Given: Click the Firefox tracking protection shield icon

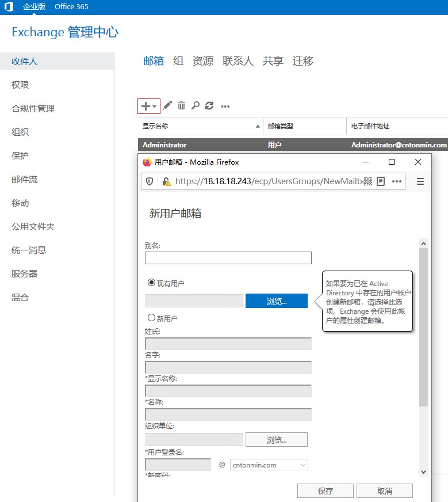Looking at the screenshot, I should 150,181.
